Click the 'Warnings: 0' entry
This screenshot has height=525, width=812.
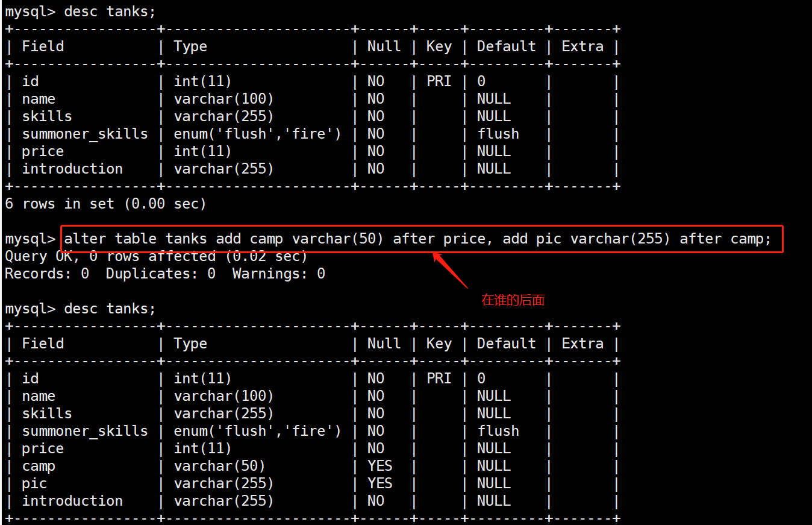click(279, 274)
